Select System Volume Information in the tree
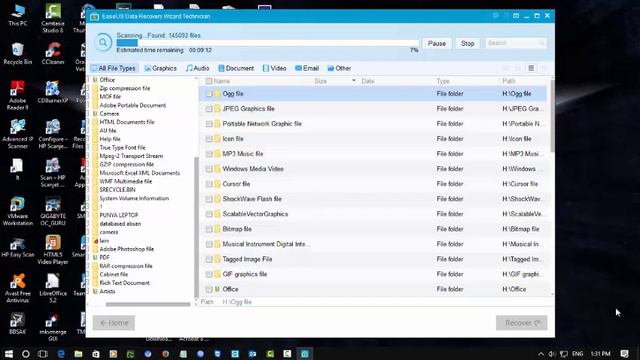 134,198
